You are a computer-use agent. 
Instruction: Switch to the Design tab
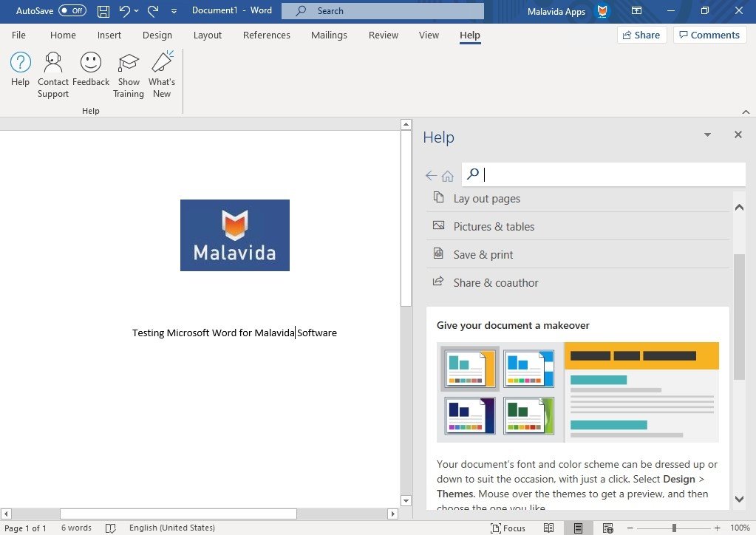[x=157, y=35]
